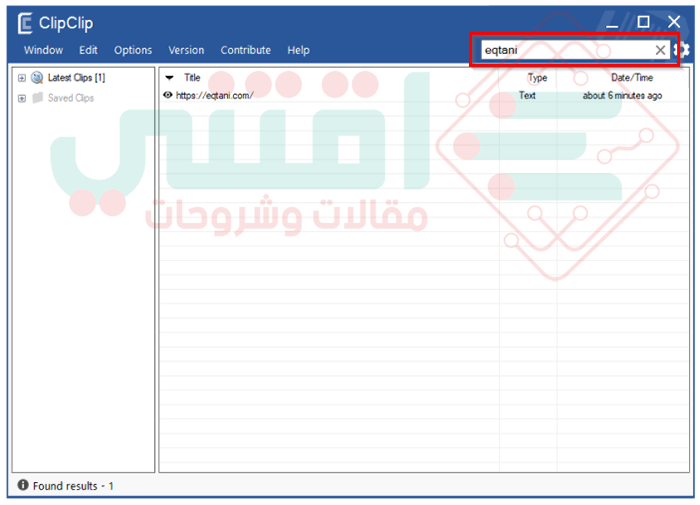700x505 pixels.
Task: Open the Contribute menu
Action: click(246, 50)
